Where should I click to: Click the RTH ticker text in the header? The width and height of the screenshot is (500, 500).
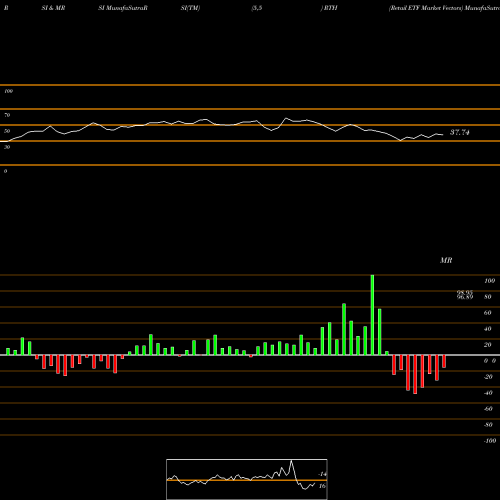tap(331, 8)
